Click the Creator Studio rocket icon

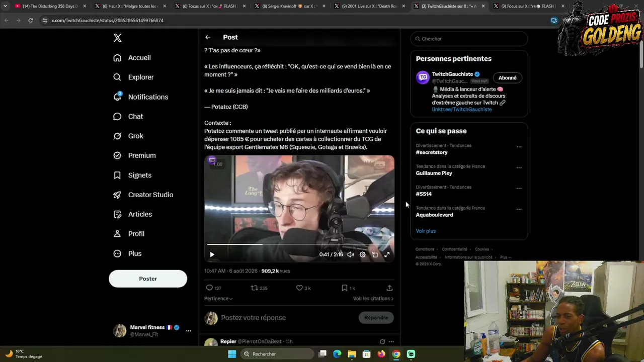[x=117, y=195]
